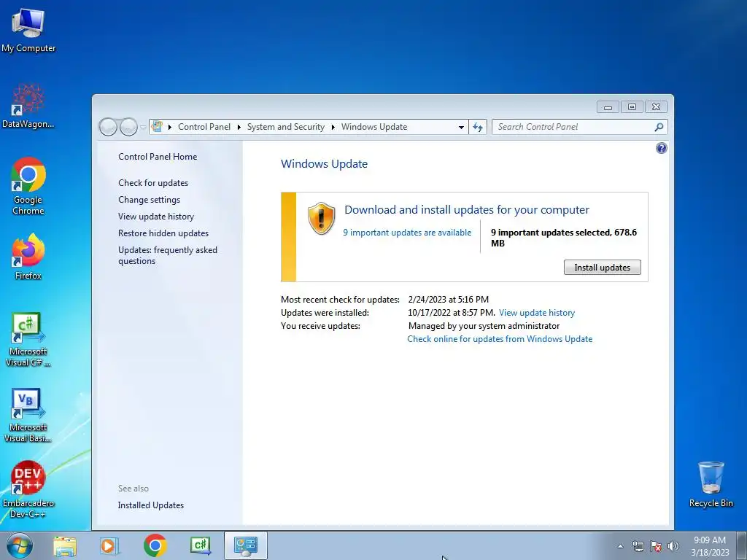Click the Show desktop strip
Screen dimensions: 747x560
click(742, 545)
